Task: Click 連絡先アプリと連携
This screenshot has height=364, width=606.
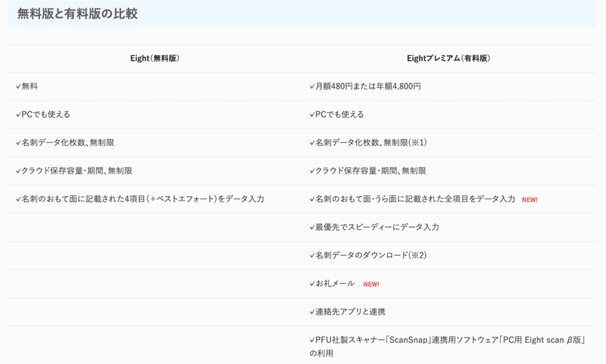Action: tap(348, 312)
